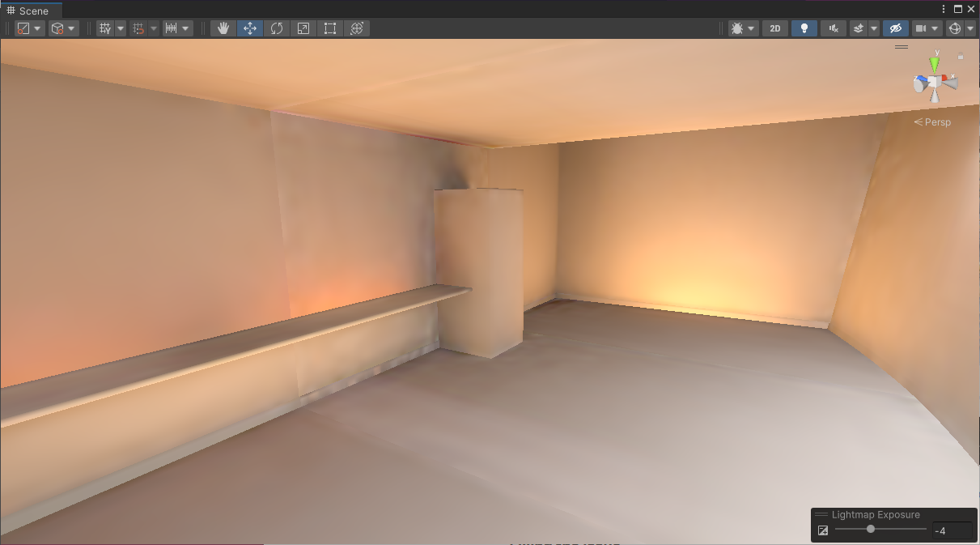Switch to the Move tool
This screenshot has height=545, width=980.
point(249,28)
